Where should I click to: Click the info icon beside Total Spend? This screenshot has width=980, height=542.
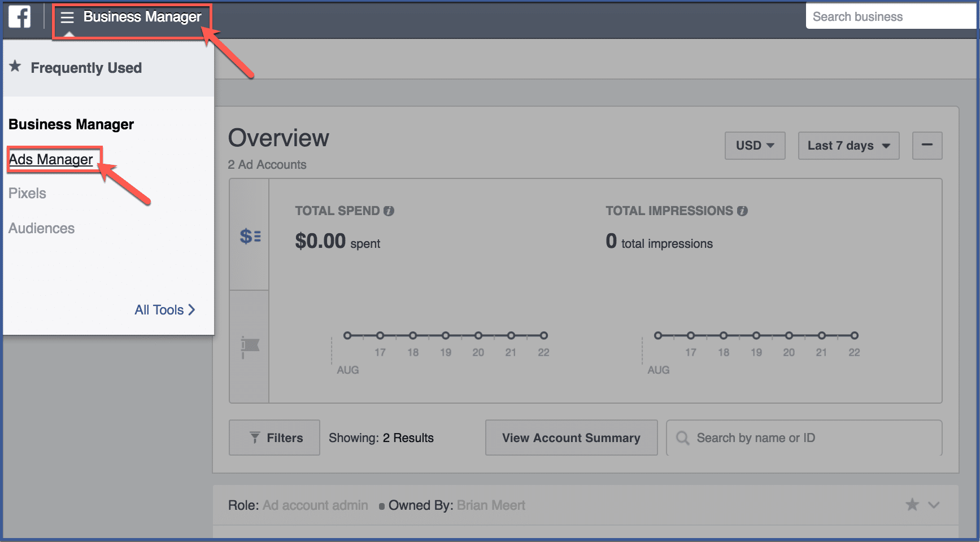pyautogui.click(x=389, y=211)
